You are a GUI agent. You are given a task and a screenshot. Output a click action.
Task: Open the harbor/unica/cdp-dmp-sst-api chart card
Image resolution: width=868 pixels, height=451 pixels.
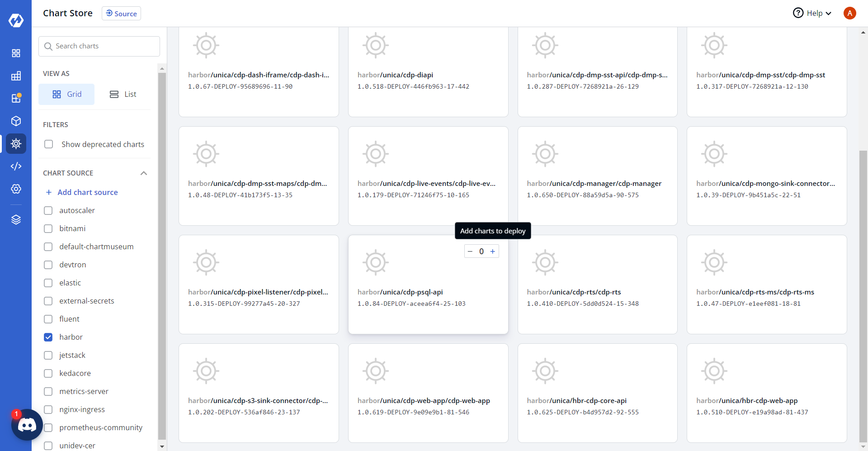[x=598, y=72]
